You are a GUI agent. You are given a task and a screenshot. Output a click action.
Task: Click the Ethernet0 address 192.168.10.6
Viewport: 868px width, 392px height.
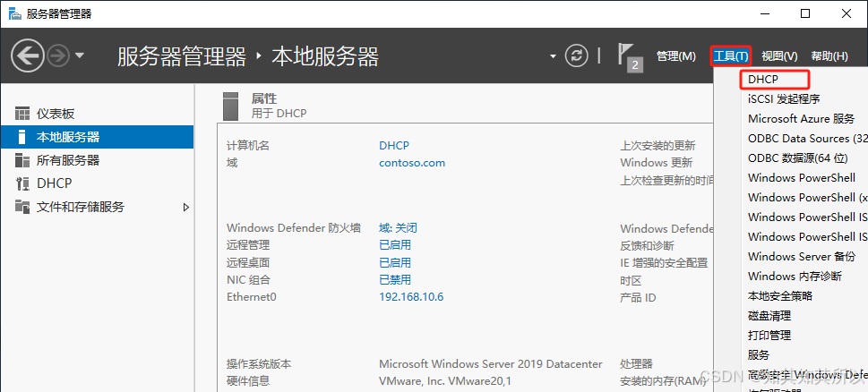coord(411,297)
